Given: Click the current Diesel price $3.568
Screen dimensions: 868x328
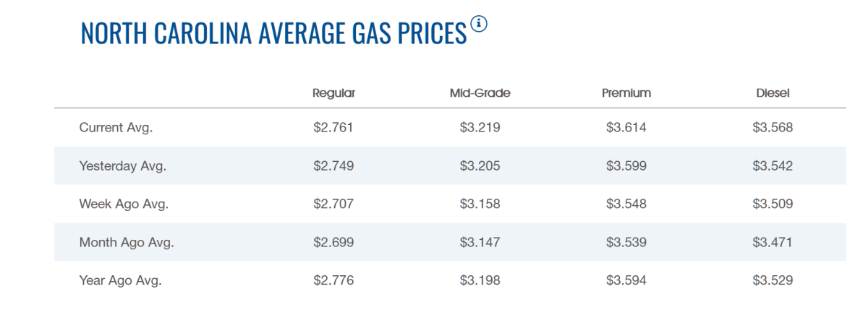Looking at the screenshot, I should coord(773,128).
